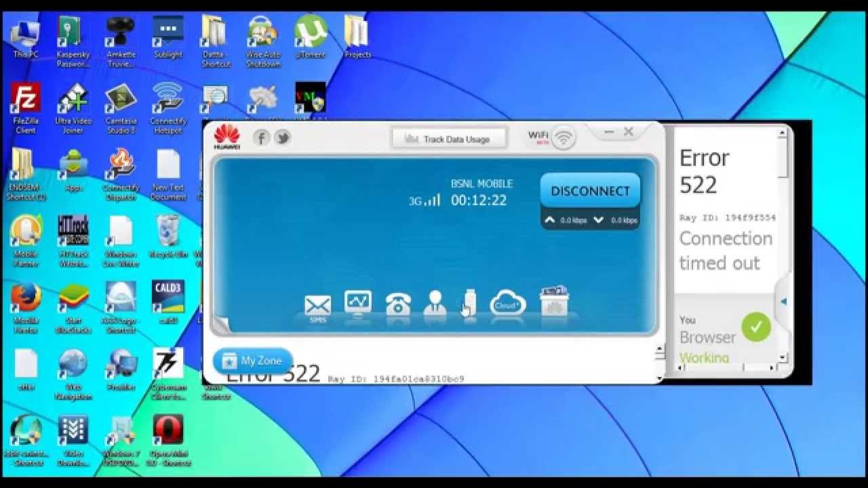Screen dimensions: 868x488
Task: Open the USB dongle icon
Action: [469, 304]
